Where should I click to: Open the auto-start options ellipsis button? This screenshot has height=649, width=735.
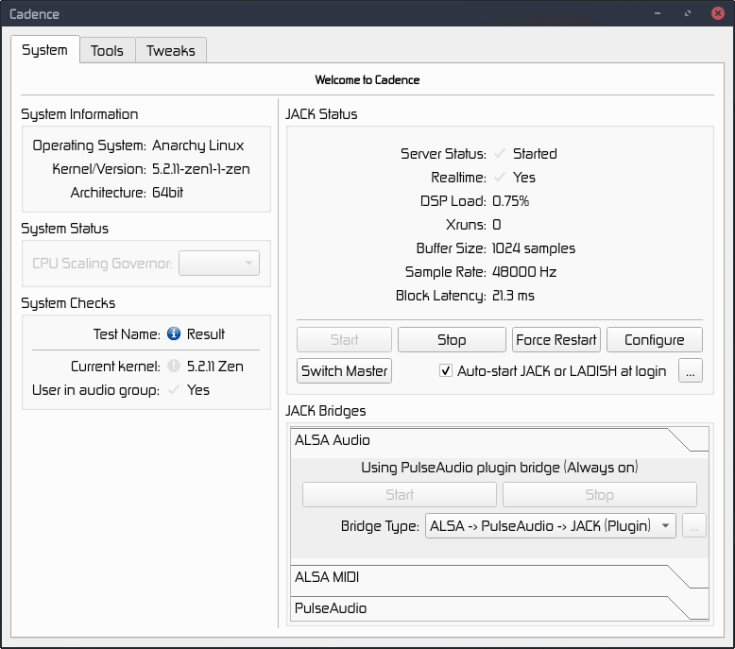click(690, 371)
